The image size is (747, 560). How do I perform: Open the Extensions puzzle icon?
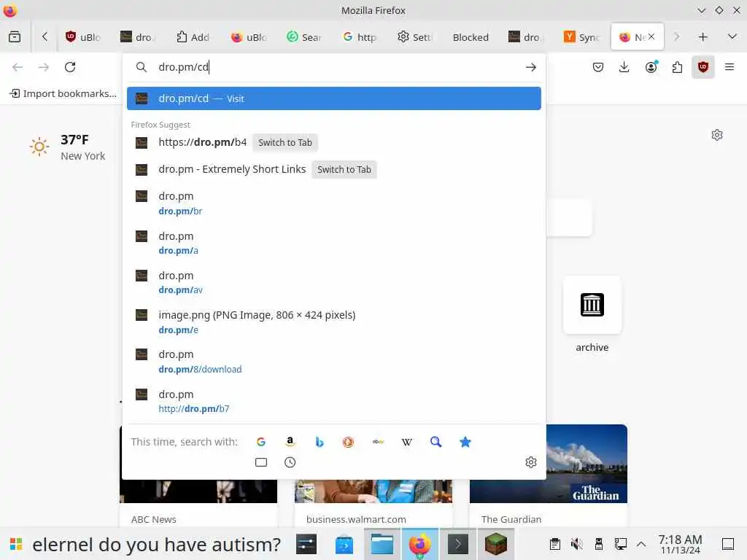(x=677, y=67)
